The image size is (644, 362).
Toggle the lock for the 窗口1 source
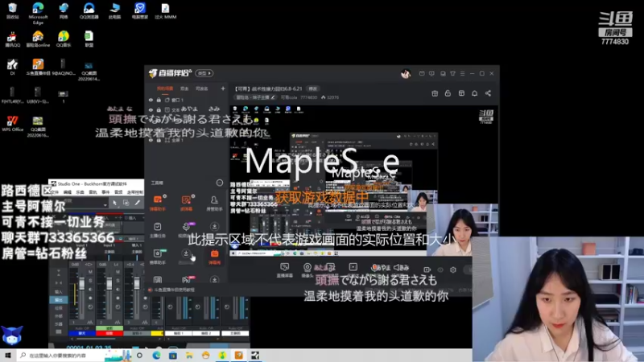click(x=159, y=100)
